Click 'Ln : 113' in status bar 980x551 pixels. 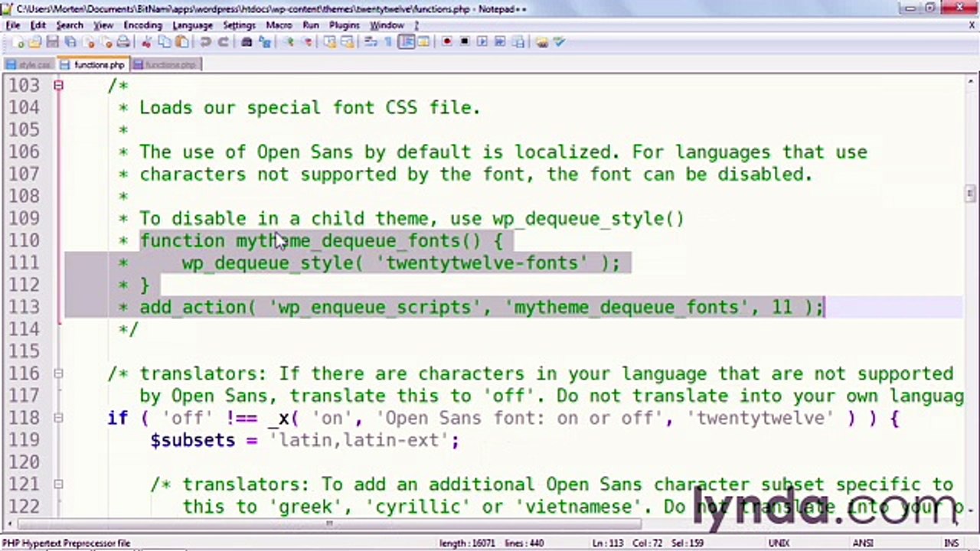[609, 543]
